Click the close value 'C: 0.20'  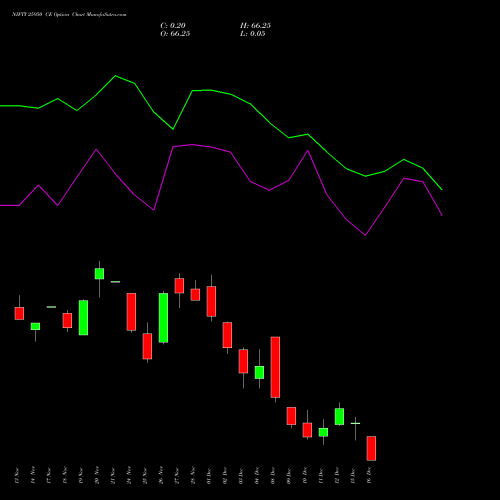(173, 26)
